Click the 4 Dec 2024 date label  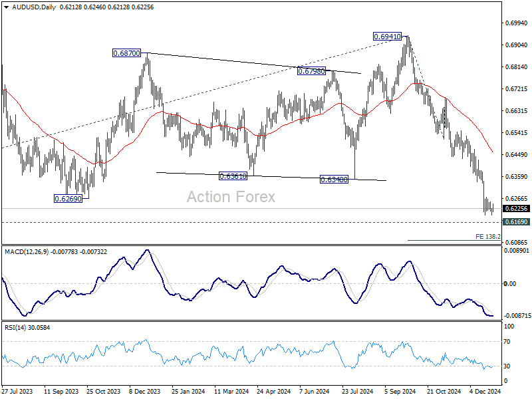[485, 391]
